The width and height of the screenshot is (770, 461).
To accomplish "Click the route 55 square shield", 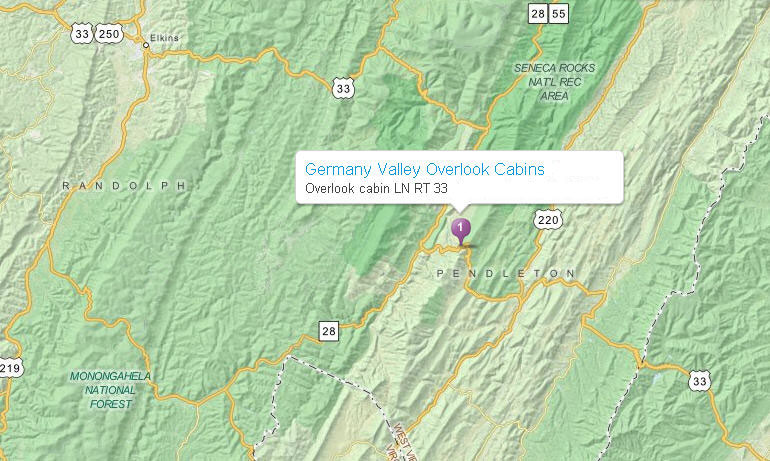I will point(559,14).
